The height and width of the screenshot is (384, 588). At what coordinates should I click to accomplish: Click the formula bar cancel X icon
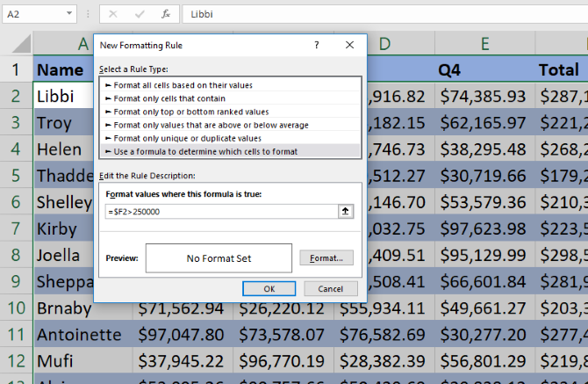[x=113, y=14]
